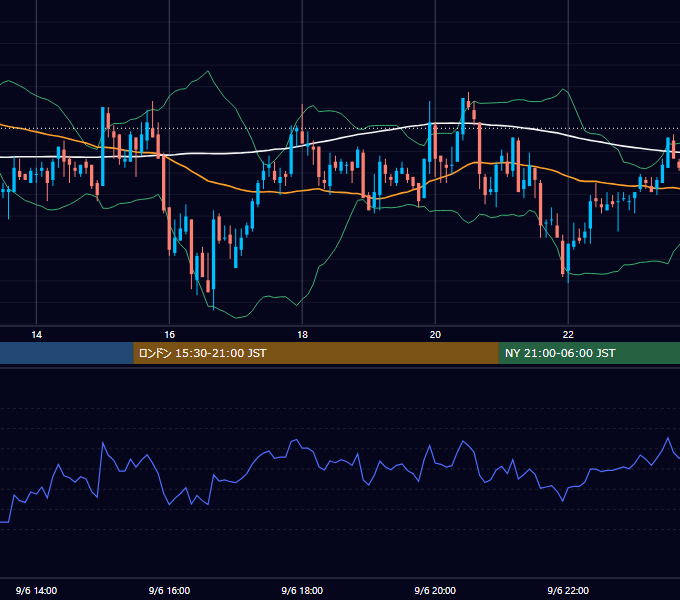This screenshot has width=680, height=600.
Task: Click the 9/6 14:00 time label
Action: (x=36, y=590)
